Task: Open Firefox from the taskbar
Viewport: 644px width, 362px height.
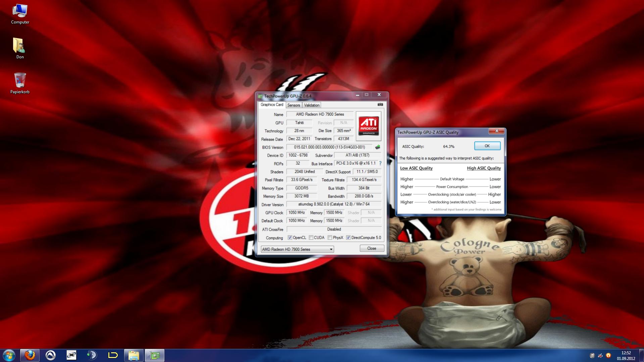Action: tap(30, 355)
